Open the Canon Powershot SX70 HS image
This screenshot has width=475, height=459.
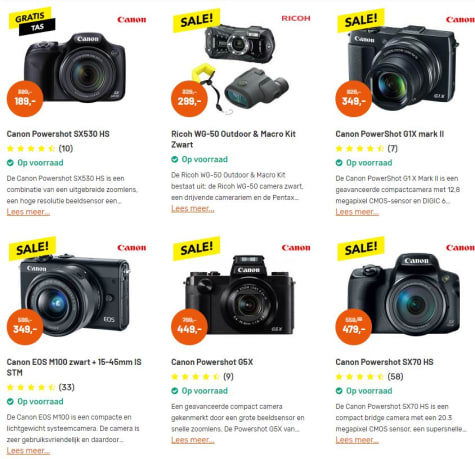click(x=404, y=294)
